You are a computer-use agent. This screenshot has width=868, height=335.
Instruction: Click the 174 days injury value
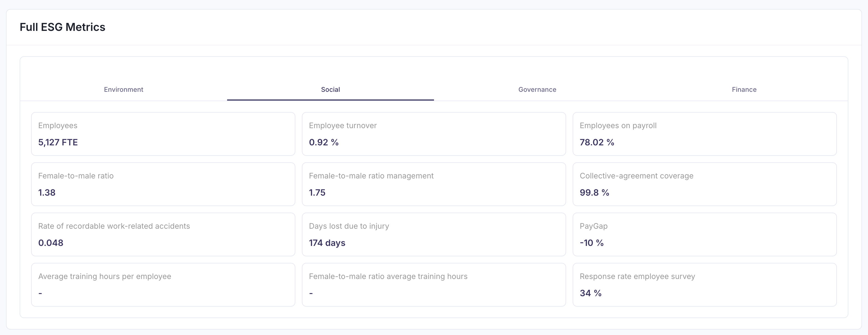(327, 243)
